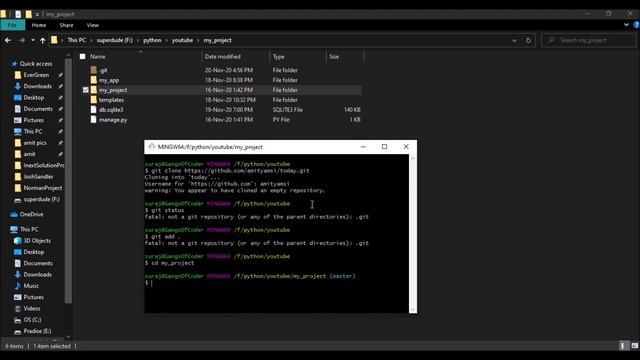640x360 pixels.
Task: Click superdude (F:) in the address breadcrumb
Action: click(x=115, y=40)
